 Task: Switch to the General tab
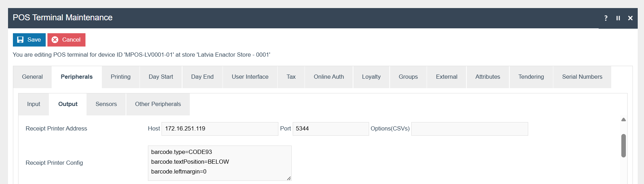pyautogui.click(x=32, y=77)
